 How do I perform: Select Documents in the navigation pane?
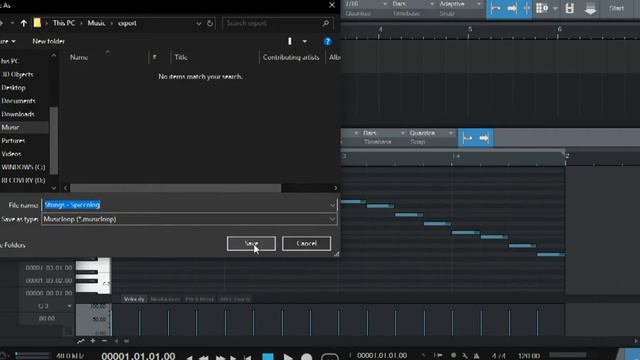tap(18, 101)
